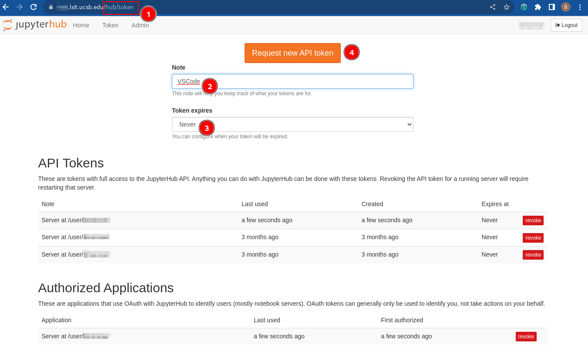Click the JupyterHub logo

[x=35, y=25]
